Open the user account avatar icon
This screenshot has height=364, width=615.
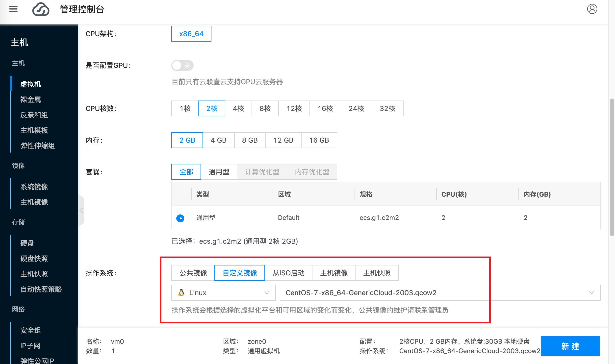592,9
